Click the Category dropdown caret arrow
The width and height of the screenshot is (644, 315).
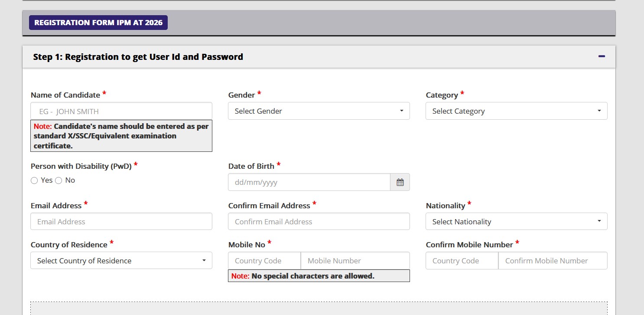600,111
